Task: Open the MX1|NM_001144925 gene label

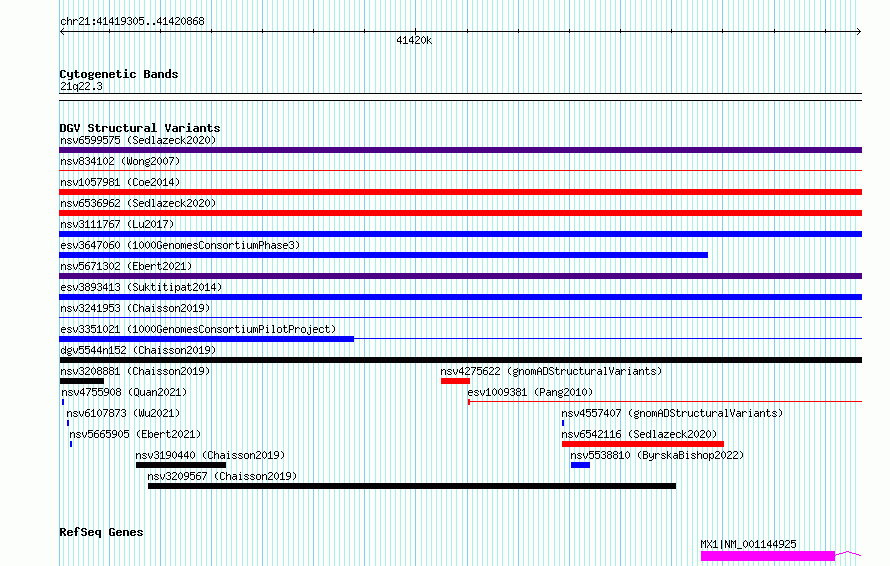Action: click(x=748, y=544)
